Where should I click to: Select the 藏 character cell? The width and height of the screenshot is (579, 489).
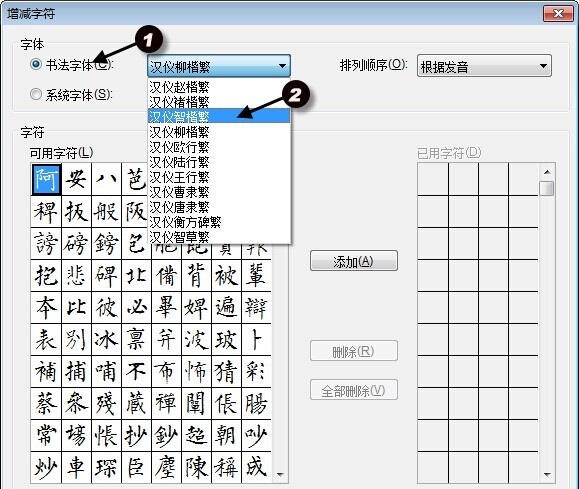click(136, 403)
